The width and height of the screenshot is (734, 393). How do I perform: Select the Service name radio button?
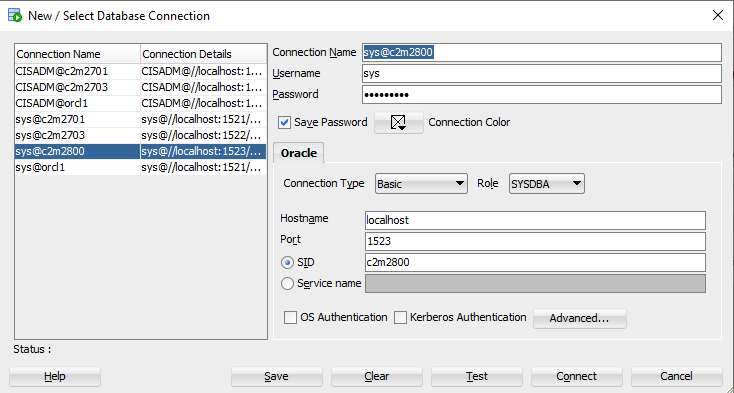click(x=287, y=284)
